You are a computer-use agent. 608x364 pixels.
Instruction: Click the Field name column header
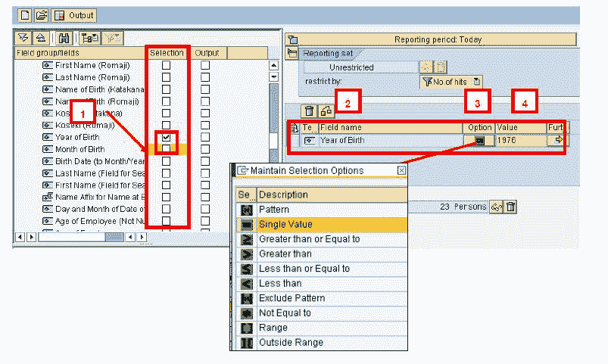391,128
